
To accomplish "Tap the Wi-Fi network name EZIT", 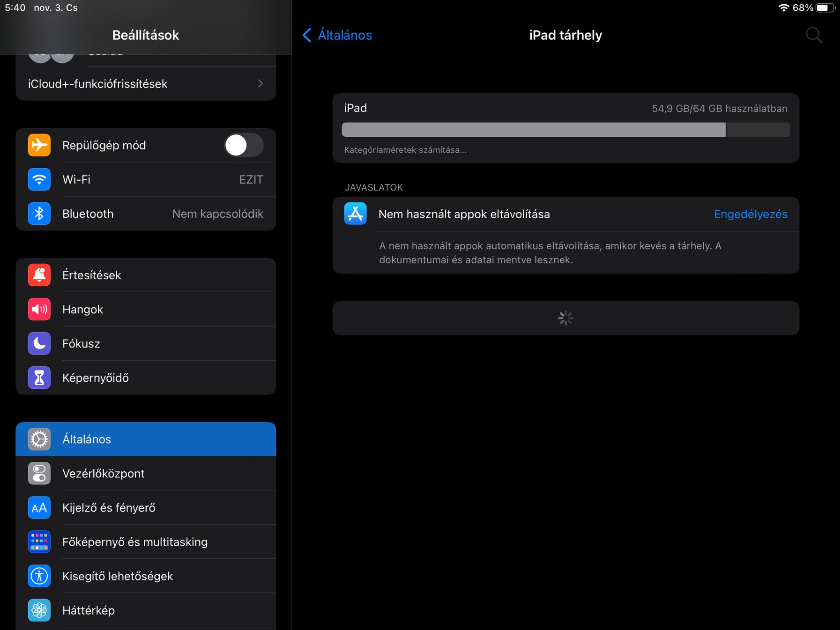I will [251, 179].
